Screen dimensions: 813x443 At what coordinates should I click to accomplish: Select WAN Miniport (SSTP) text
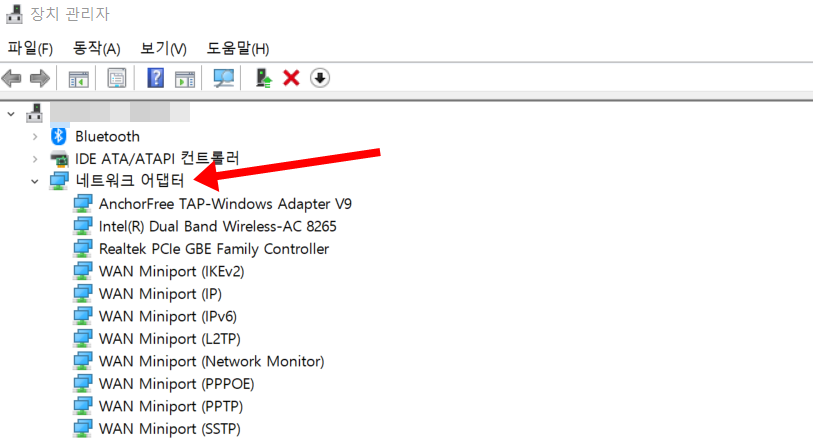point(170,429)
